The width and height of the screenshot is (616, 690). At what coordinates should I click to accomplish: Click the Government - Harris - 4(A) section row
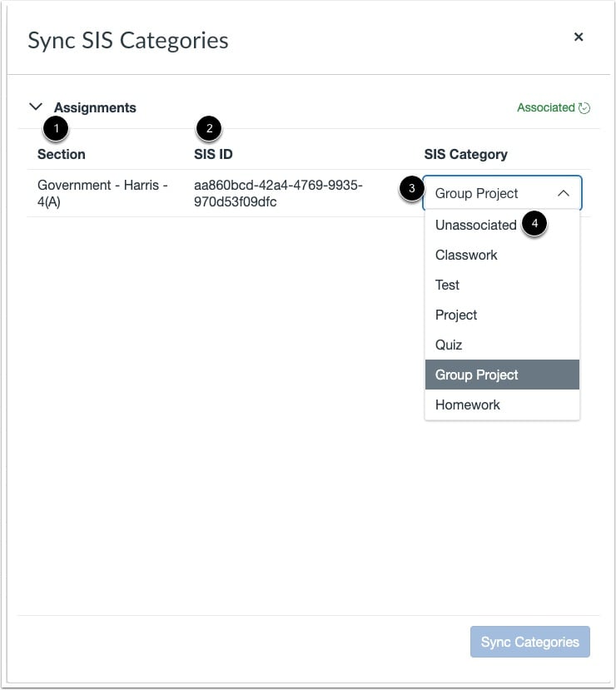102,193
